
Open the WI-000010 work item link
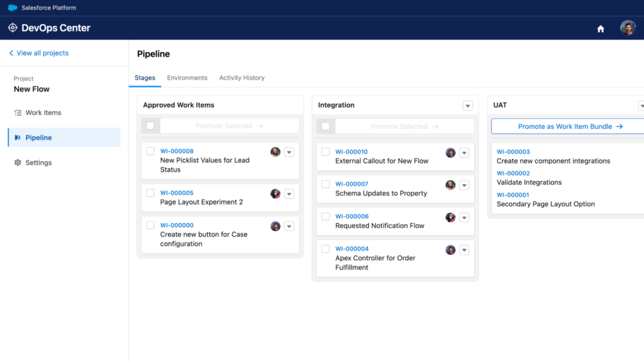click(352, 152)
